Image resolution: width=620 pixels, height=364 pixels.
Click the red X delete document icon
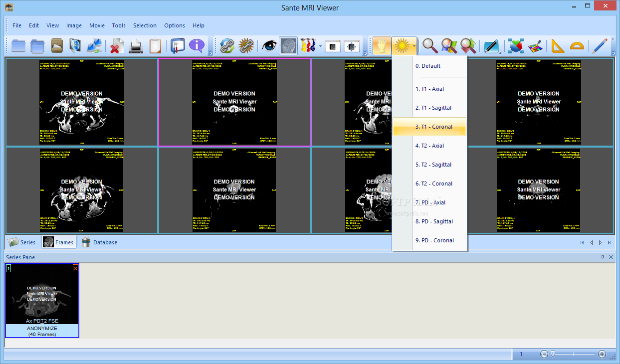point(117,46)
